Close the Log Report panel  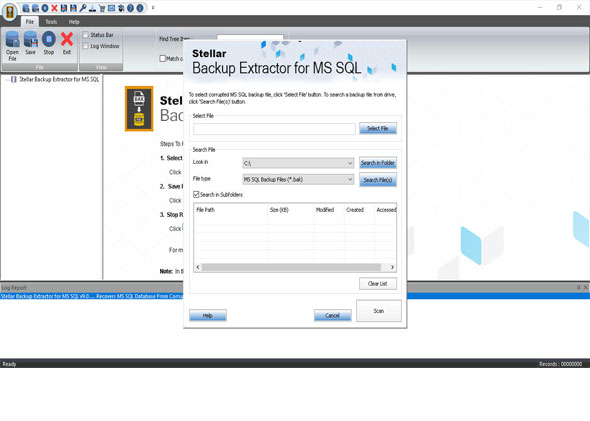click(585, 287)
